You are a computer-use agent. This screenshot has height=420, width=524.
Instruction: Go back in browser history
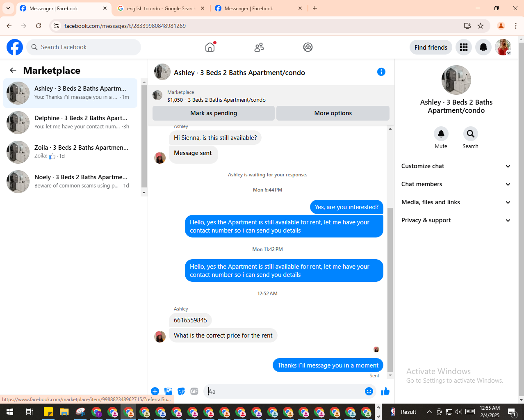coord(9,26)
